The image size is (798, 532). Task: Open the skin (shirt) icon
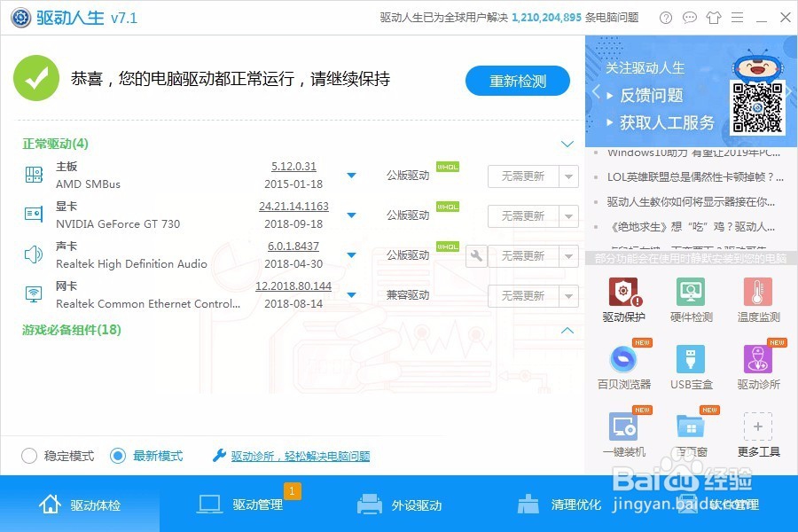point(714,18)
